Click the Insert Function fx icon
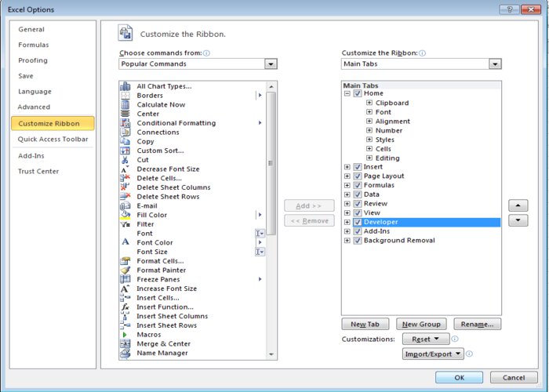Viewport: 549px width, 392px height. (125, 307)
